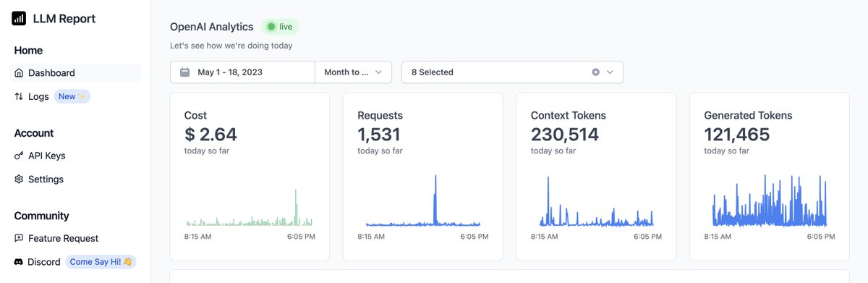Click the OpenAI Analytics heading
The width and height of the screenshot is (868, 283).
[212, 27]
